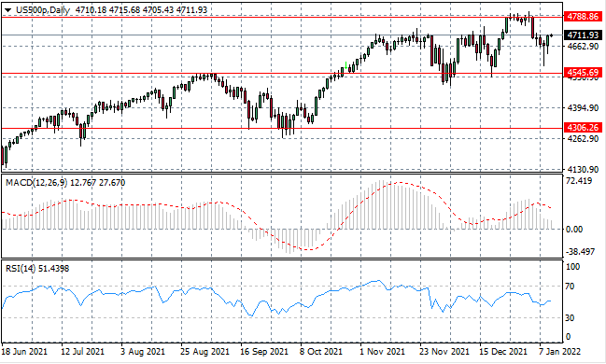The width and height of the screenshot is (606, 364).
Task: Open the chart menu triangle beside US500p
Action: pos(8,10)
